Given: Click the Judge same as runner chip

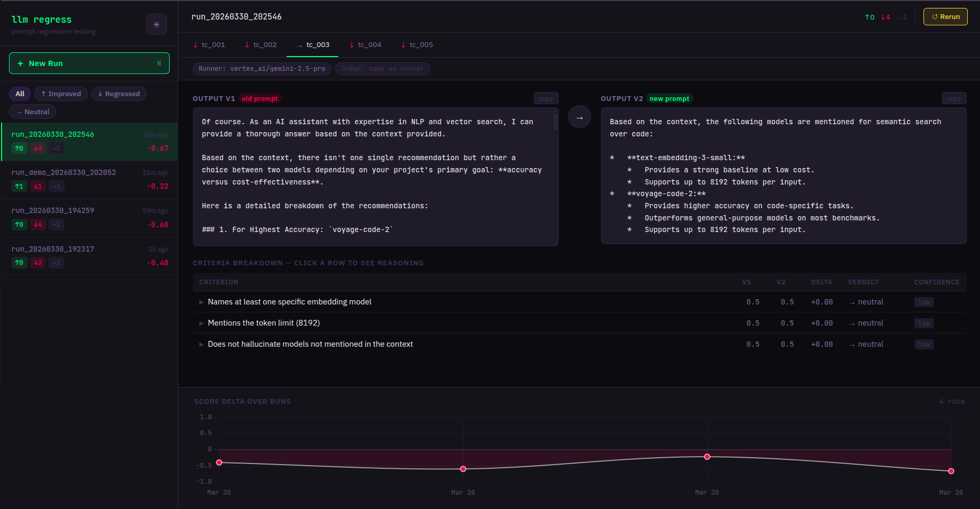Looking at the screenshot, I should pos(382,69).
